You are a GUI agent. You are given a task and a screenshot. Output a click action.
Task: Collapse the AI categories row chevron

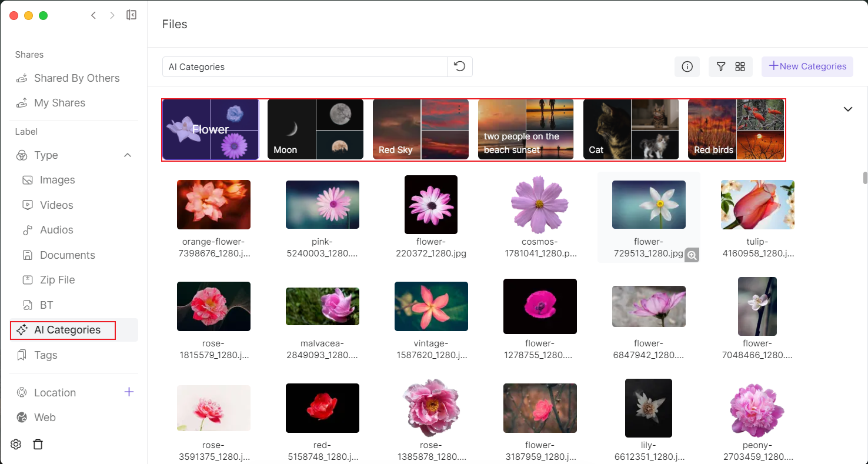coord(847,109)
